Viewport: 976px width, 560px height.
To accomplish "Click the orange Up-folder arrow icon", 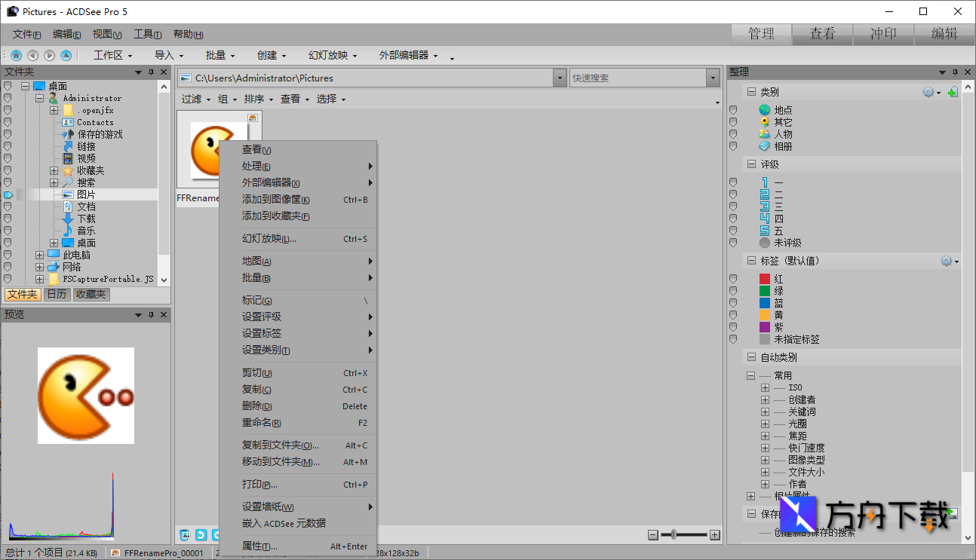I will coord(66,55).
